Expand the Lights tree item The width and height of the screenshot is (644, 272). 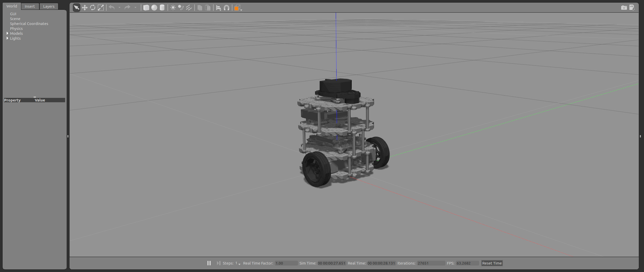point(7,38)
